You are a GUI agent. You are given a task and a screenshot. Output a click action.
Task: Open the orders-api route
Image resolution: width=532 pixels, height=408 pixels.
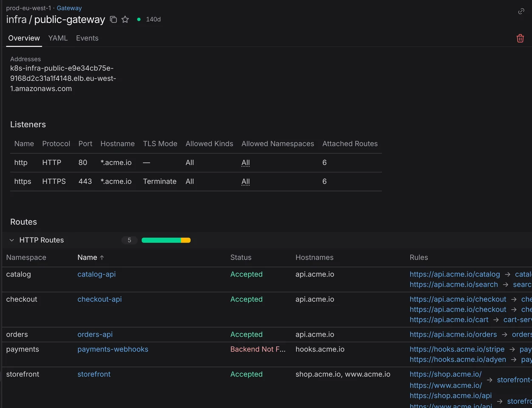(x=95, y=334)
